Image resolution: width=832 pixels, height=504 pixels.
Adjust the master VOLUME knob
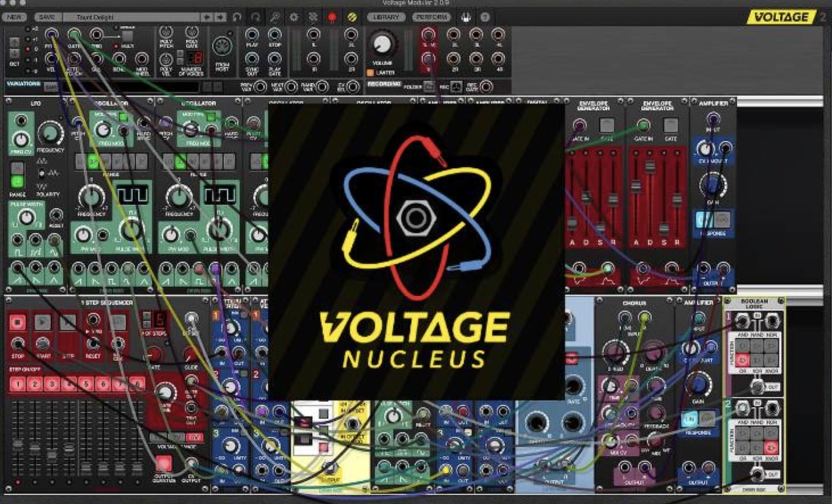pos(382,44)
